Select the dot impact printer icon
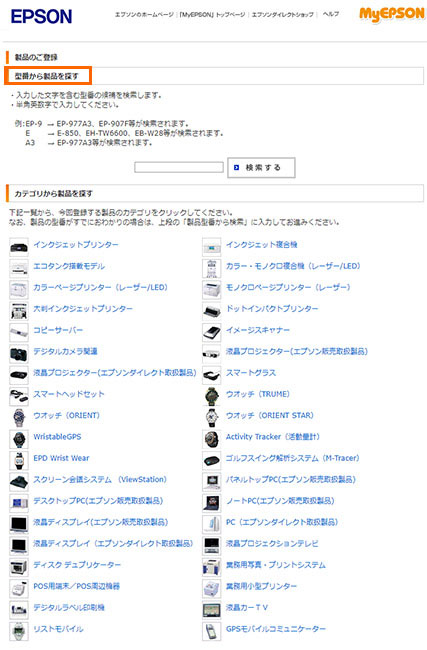 point(211,311)
